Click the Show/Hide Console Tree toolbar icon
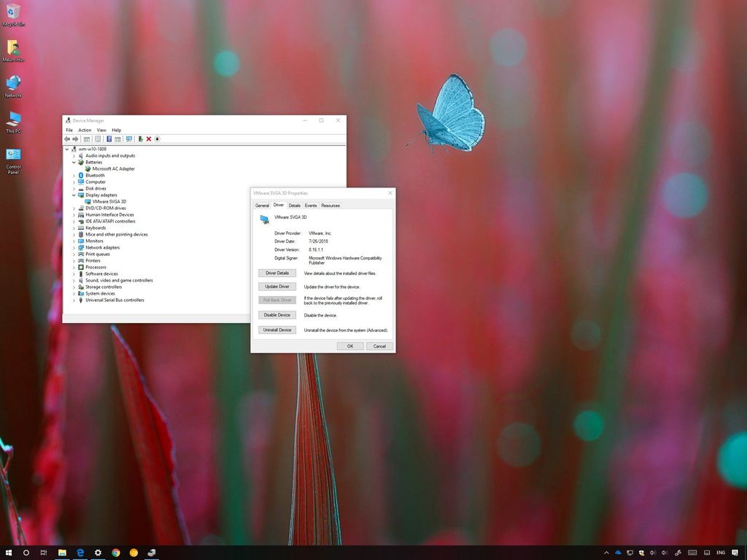The width and height of the screenshot is (747, 560). point(87,139)
